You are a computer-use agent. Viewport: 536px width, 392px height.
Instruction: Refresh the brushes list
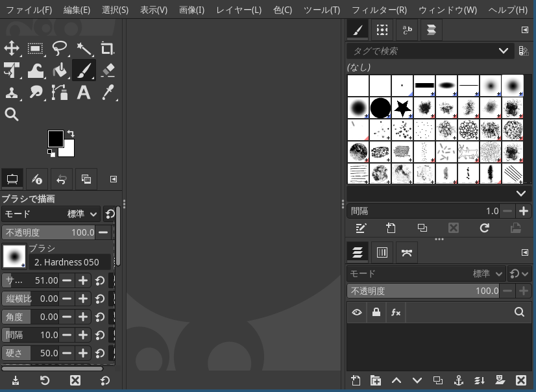484,228
